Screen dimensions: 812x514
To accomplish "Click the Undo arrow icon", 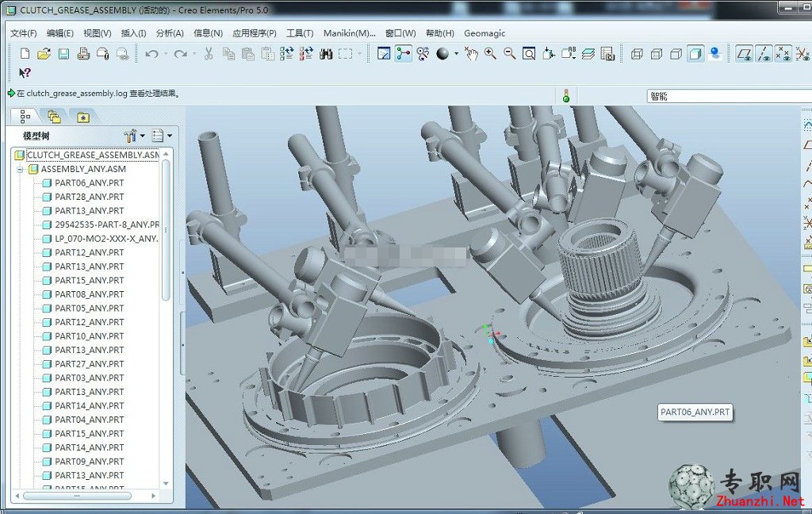I will coord(151,53).
